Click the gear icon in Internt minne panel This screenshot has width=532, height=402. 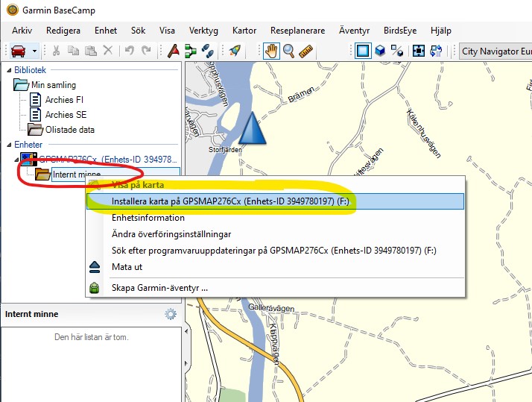coord(171,314)
